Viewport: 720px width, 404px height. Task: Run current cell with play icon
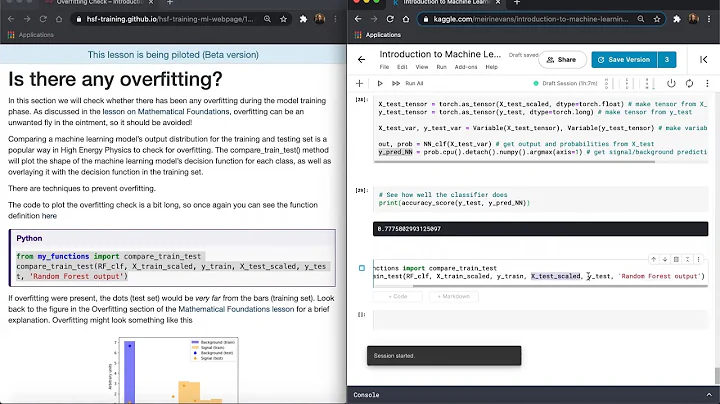click(380, 84)
